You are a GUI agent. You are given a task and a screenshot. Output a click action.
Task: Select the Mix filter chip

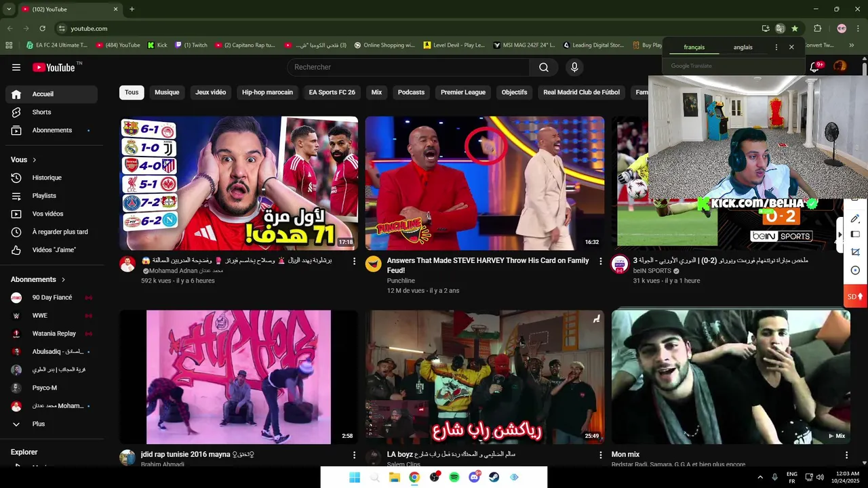pos(376,92)
